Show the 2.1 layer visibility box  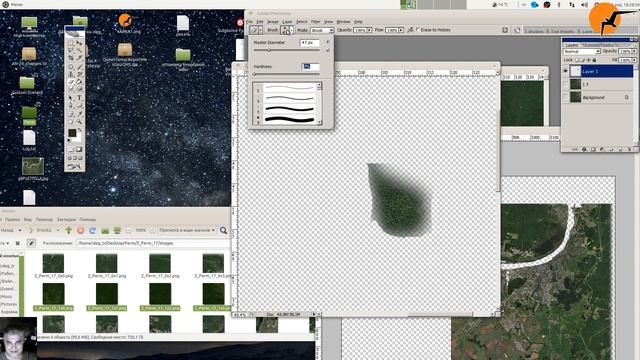click(x=565, y=84)
